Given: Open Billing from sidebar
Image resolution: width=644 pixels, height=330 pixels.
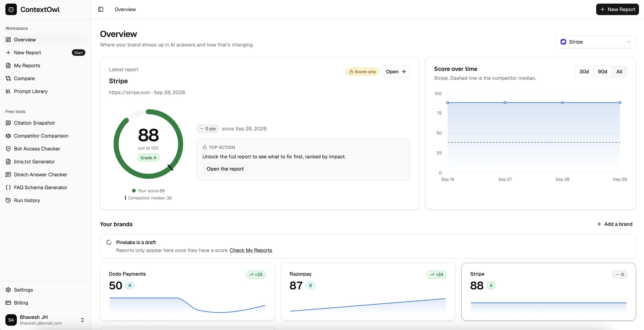Looking at the screenshot, I should click(45, 303).
